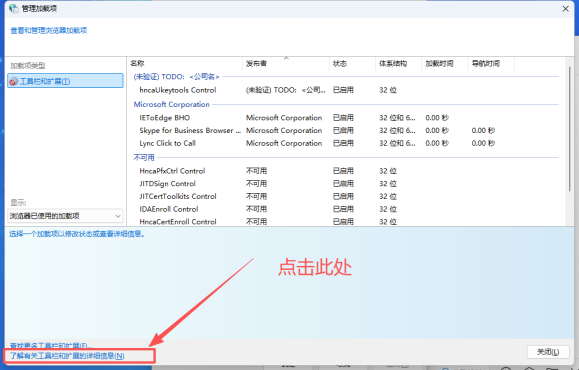Click the Manage Add-ons title bar icon
Viewport: 579px width, 370px height.
pos(13,8)
